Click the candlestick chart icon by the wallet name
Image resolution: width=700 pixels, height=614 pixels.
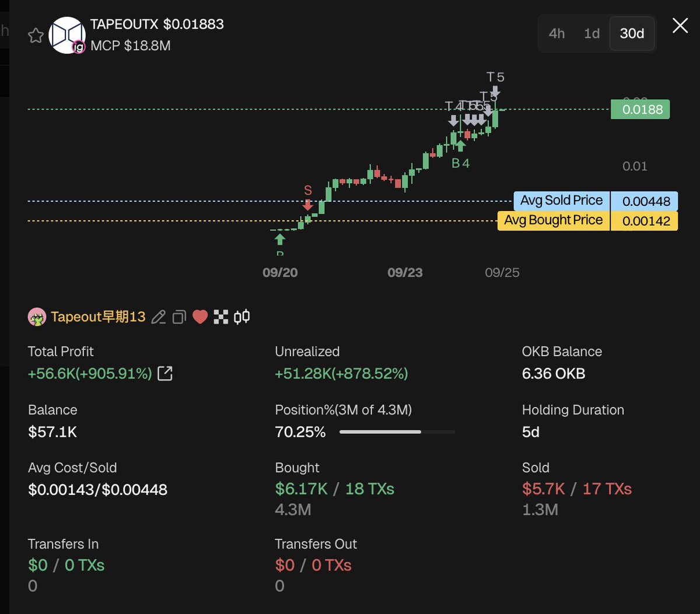(242, 317)
